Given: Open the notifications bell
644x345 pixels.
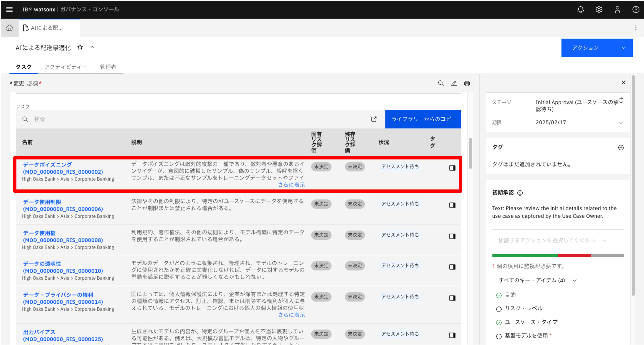Looking at the screenshot, I should tap(580, 9).
